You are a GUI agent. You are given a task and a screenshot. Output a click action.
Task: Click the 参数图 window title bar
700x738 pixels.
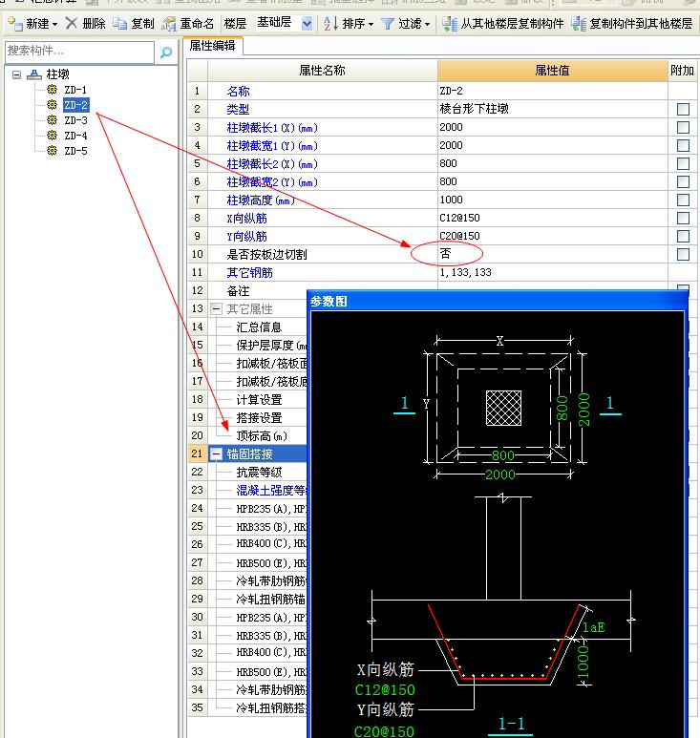point(498,302)
